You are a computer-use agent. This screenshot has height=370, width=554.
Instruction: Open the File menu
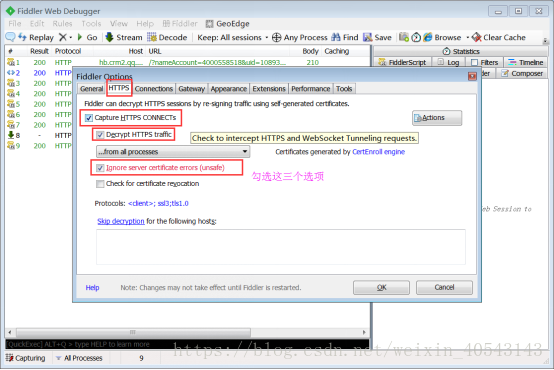coord(15,24)
